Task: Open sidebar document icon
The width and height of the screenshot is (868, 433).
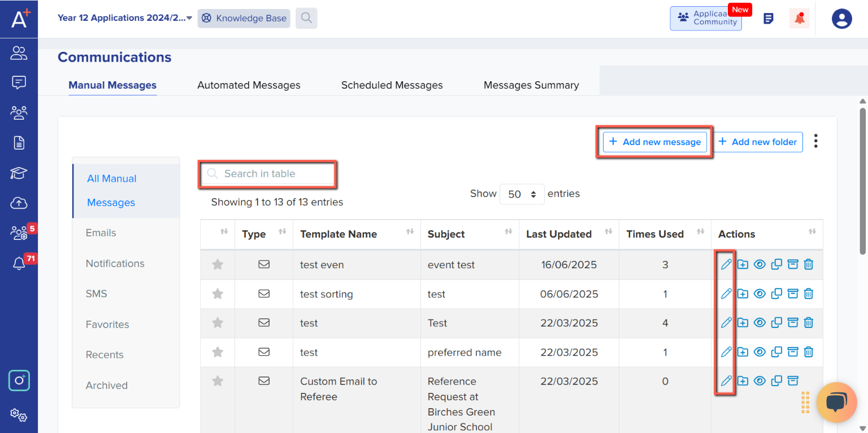Action: [19, 143]
